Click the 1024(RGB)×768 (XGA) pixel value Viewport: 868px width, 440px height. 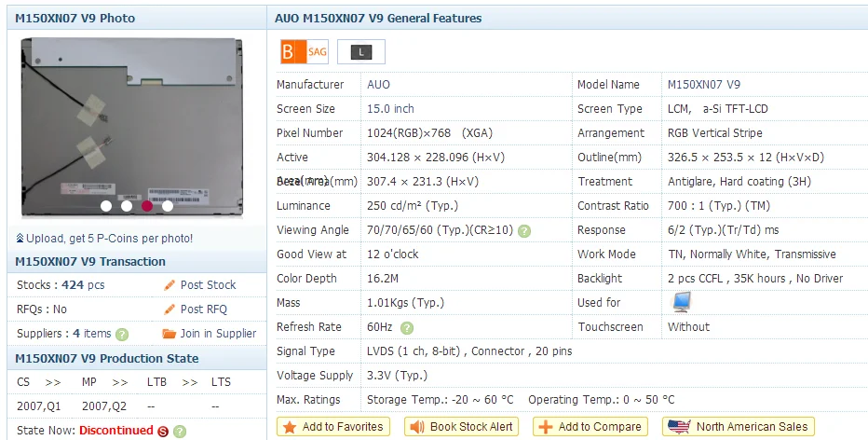pyautogui.click(x=429, y=133)
